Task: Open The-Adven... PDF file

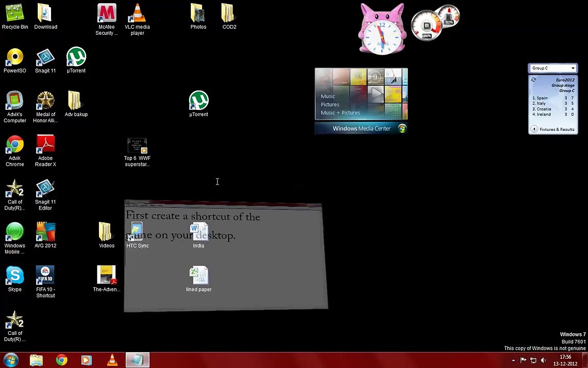Action: pos(107,279)
